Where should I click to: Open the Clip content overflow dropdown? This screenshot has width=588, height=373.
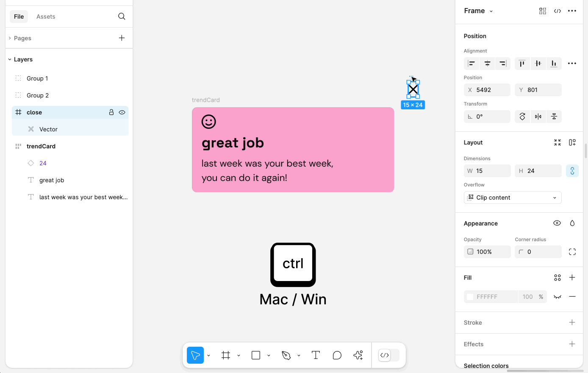point(513,198)
